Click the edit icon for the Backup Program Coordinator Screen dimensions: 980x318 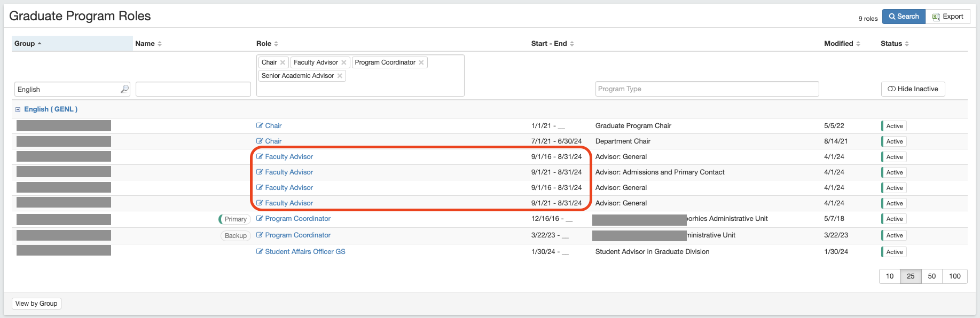point(260,235)
